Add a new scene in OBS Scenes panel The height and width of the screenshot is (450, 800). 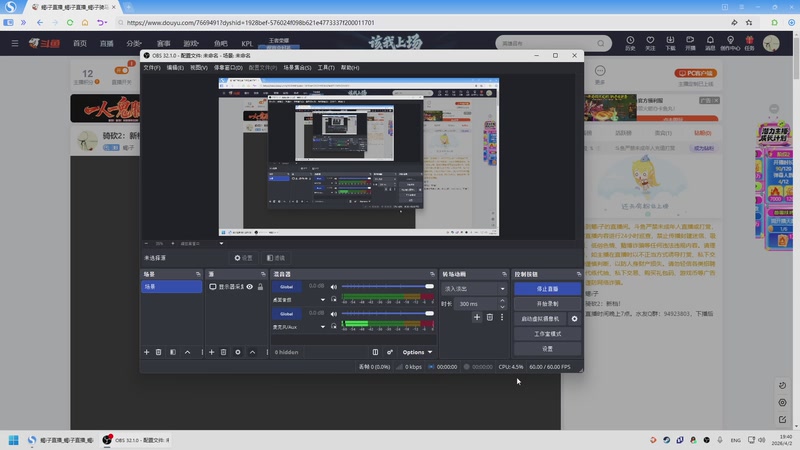(146, 352)
